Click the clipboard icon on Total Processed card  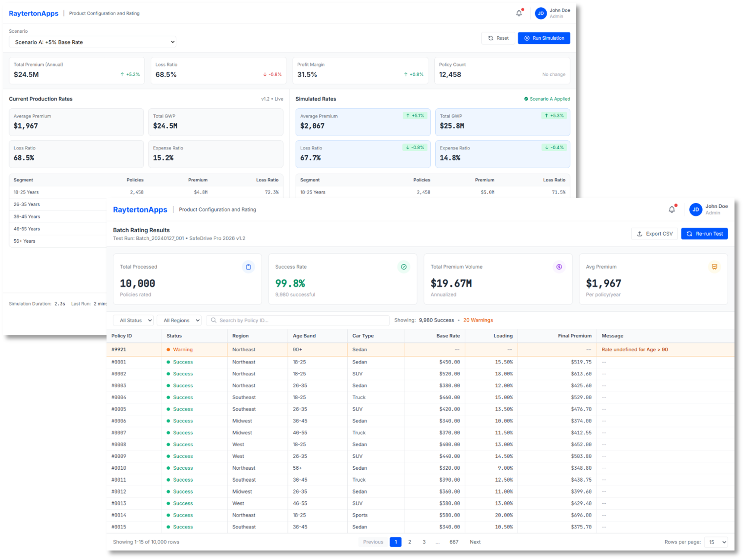(248, 267)
